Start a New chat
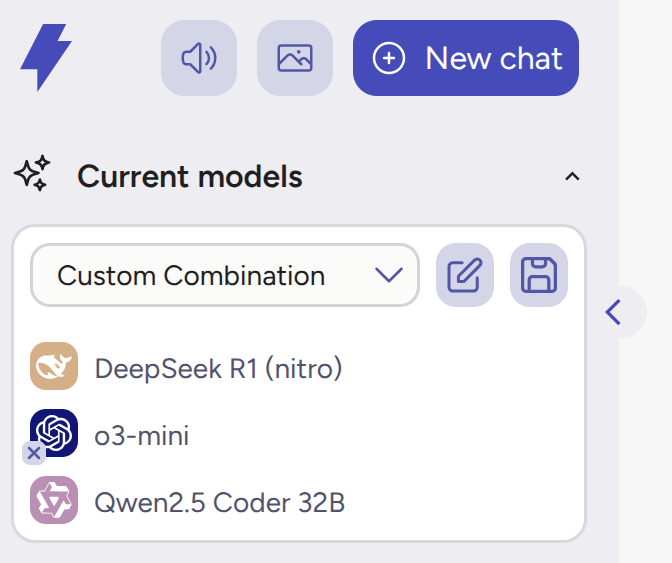Image resolution: width=672 pixels, height=563 pixels. click(466, 58)
